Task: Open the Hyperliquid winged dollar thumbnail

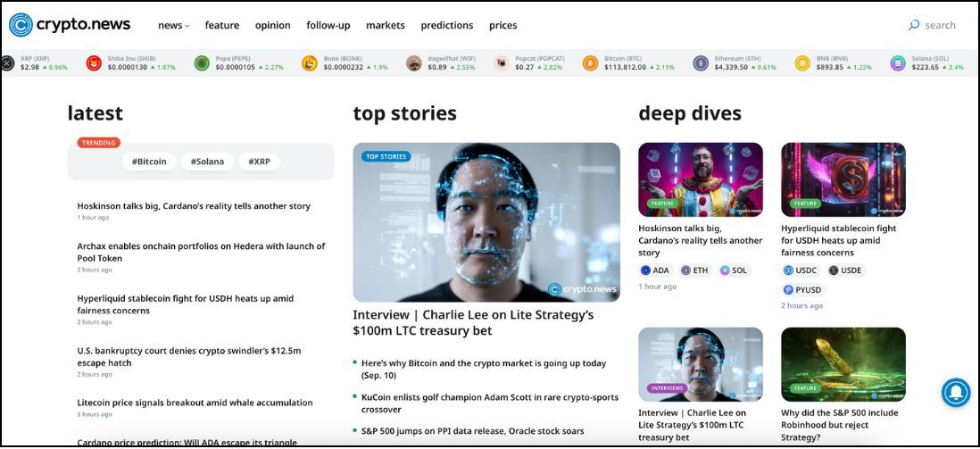Action: pos(843,179)
